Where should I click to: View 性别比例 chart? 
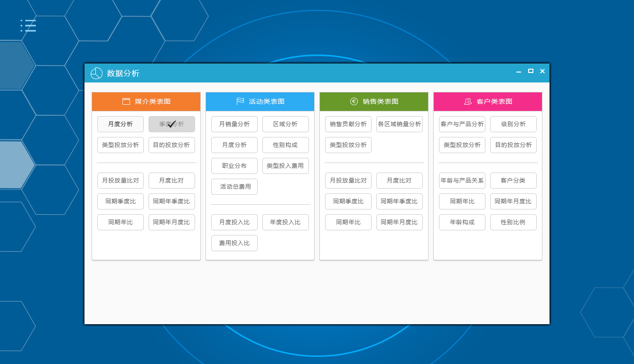tap(513, 222)
